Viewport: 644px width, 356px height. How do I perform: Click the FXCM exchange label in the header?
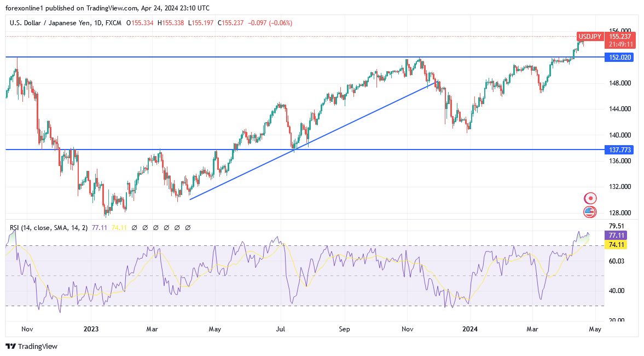coord(114,23)
